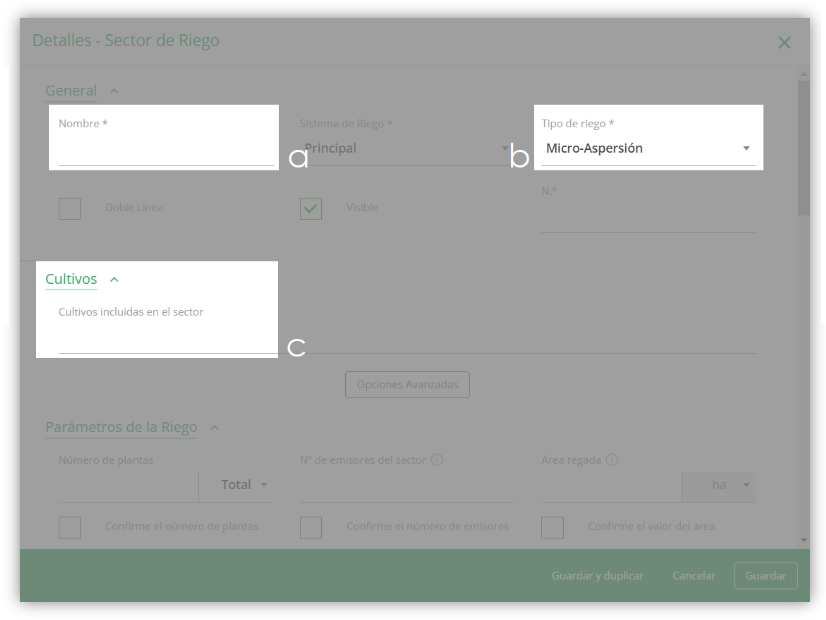Check Confirme el número de emisores
The image size is (826, 620).
(x=311, y=527)
